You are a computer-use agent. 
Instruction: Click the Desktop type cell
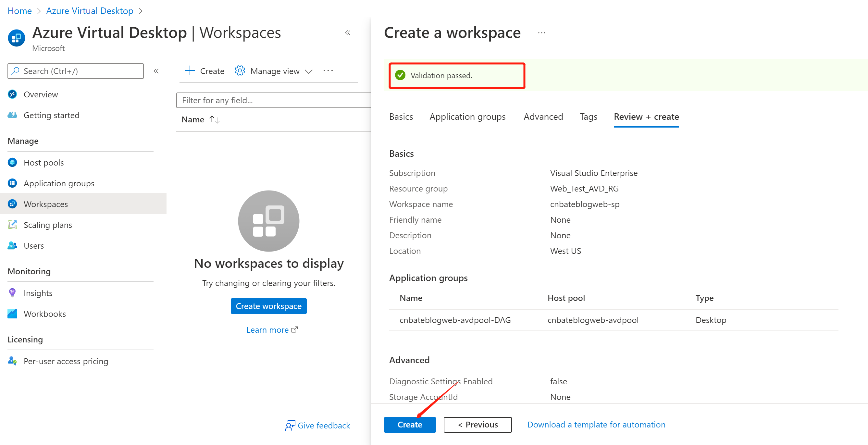(x=711, y=320)
